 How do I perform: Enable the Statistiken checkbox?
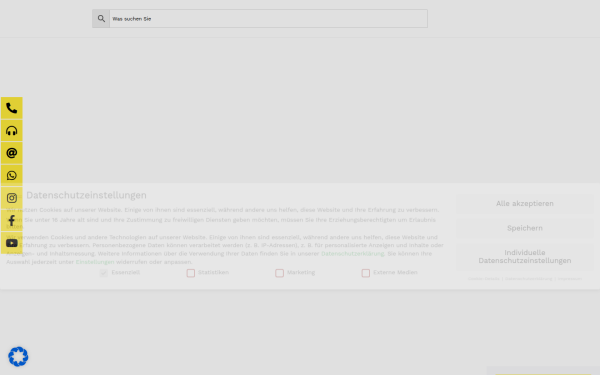click(191, 273)
